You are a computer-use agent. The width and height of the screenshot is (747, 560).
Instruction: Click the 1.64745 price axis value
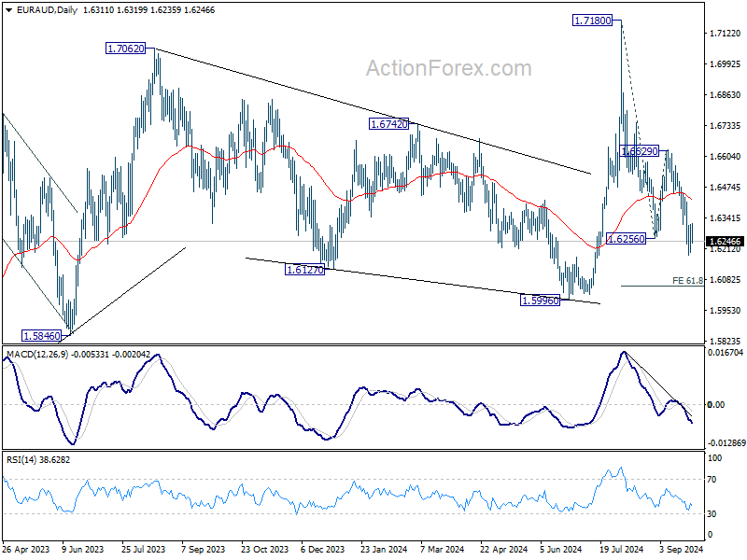click(726, 188)
